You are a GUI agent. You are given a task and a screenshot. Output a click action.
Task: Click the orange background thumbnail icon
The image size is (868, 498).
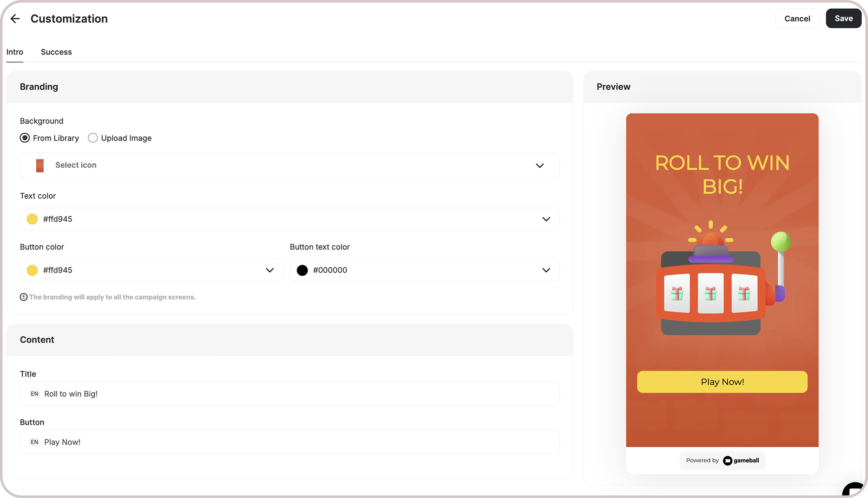coord(40,166)
